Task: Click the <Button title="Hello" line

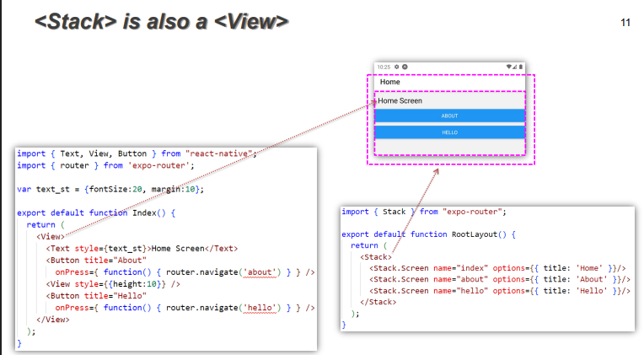Action: (x=96, y=296)
